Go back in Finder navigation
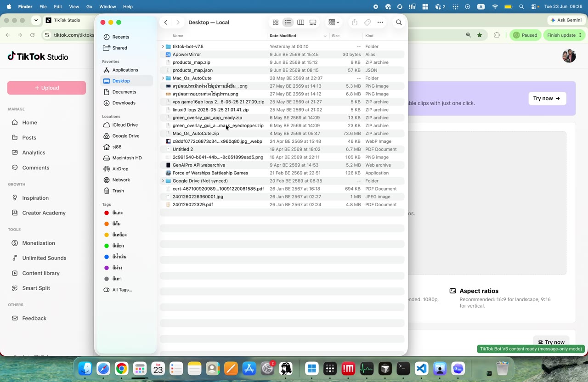This screenshot has width=588, height=382. (x=166, y=22)
